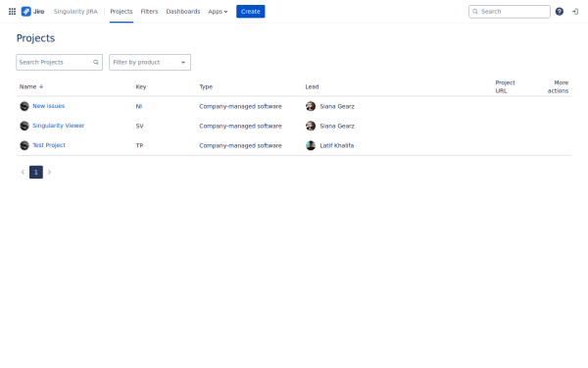Open the New issues project link

[48, 106]
